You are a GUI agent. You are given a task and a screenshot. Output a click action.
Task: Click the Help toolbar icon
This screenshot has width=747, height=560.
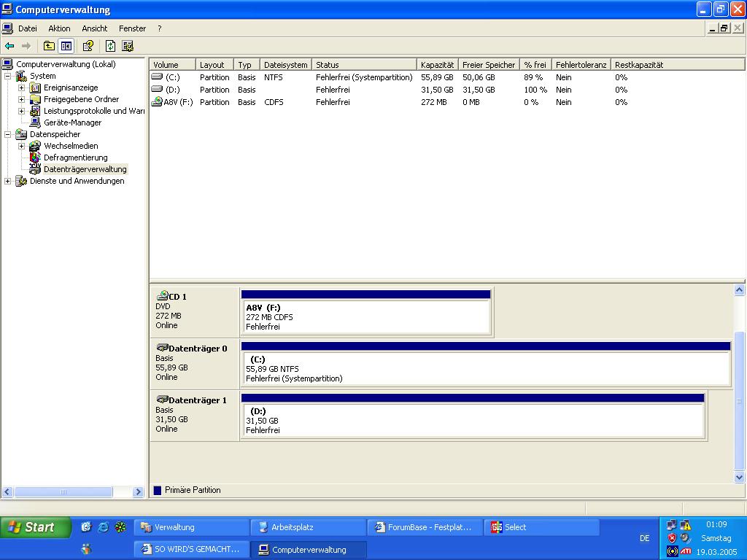pos(88,46)
